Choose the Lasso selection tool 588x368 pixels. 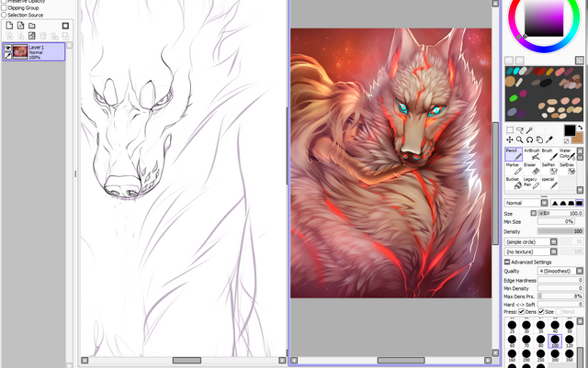point(520,130)
